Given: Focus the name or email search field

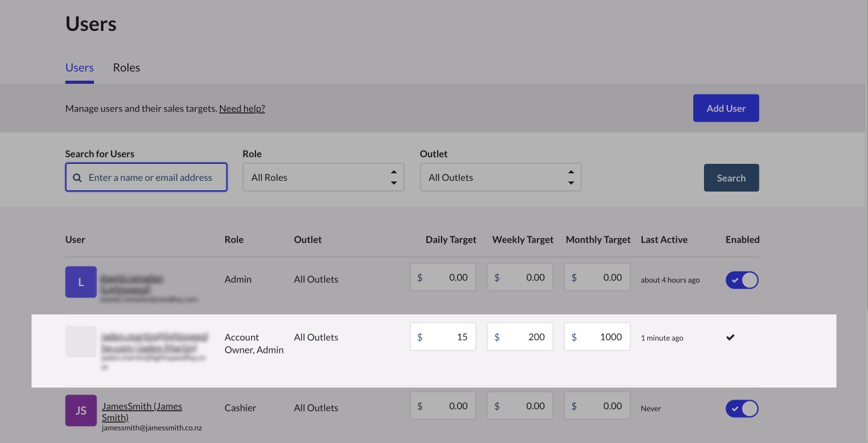Looking at the screenshot, I should click(x=151, y=178).
